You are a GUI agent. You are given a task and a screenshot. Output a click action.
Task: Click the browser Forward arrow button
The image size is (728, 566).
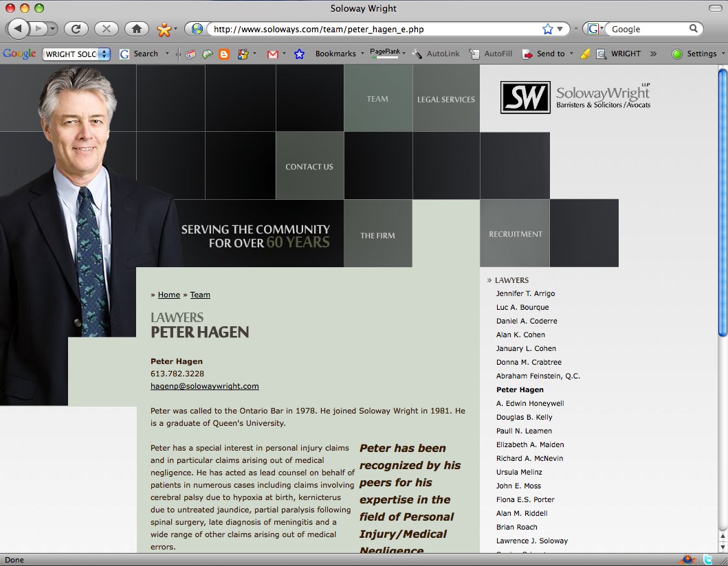click(38, 29)
